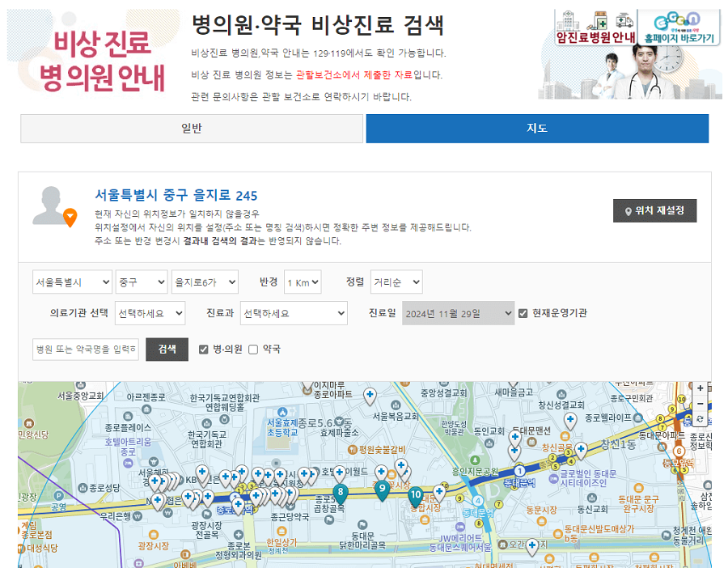Screen dimensions: 728x568
Task: Switch to the 일반 tab
Action: [x=190, y=129]
